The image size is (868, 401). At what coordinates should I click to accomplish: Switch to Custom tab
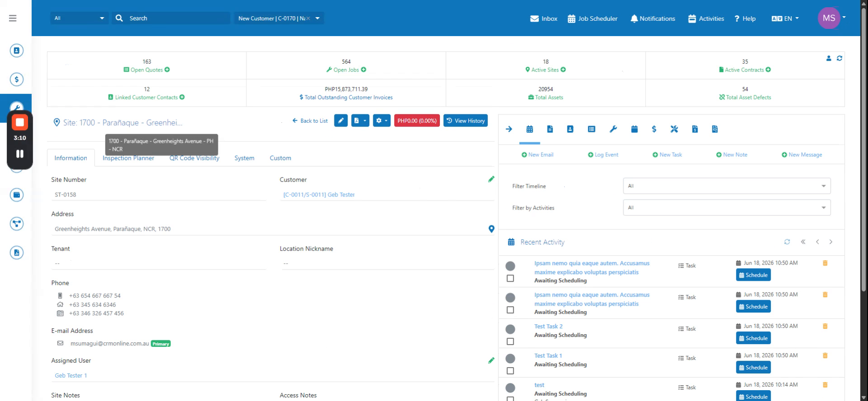pyautogui.click(x=280, y=158)
